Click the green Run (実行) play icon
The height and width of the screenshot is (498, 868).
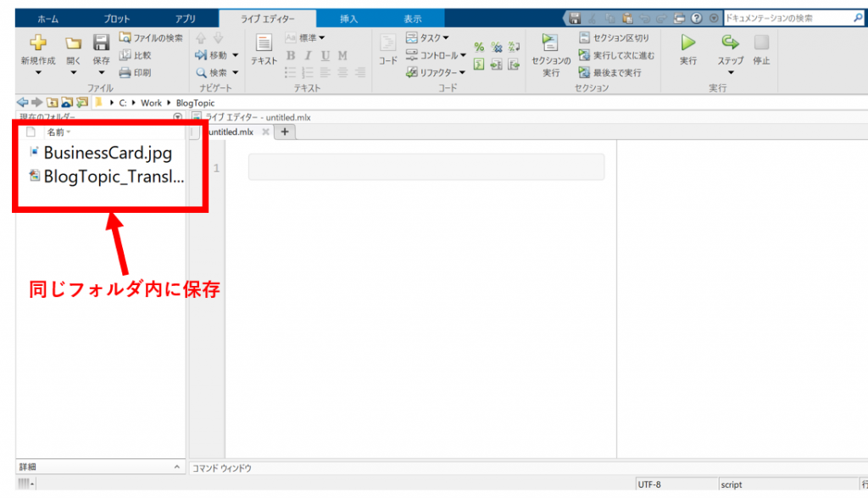click(x=688, y=42)
